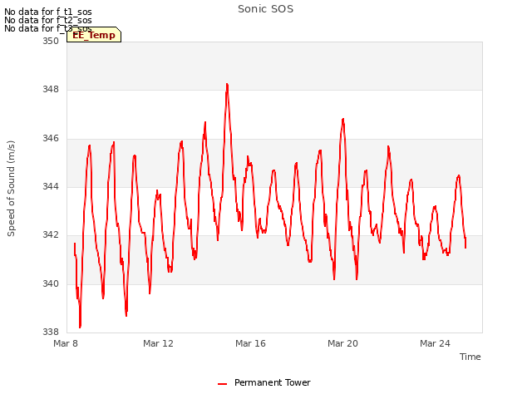Click the red Permanent Tower legend swatch
Image resolution: width=532 pixels, height=399 pixels.
pos(222,384)
